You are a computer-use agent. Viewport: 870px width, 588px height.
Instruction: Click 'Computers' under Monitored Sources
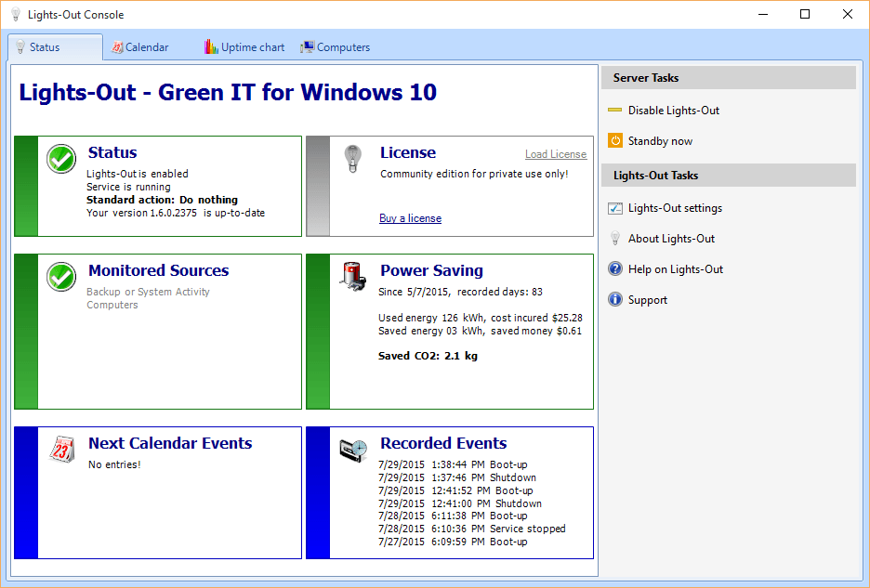click(x=112, y=305)
